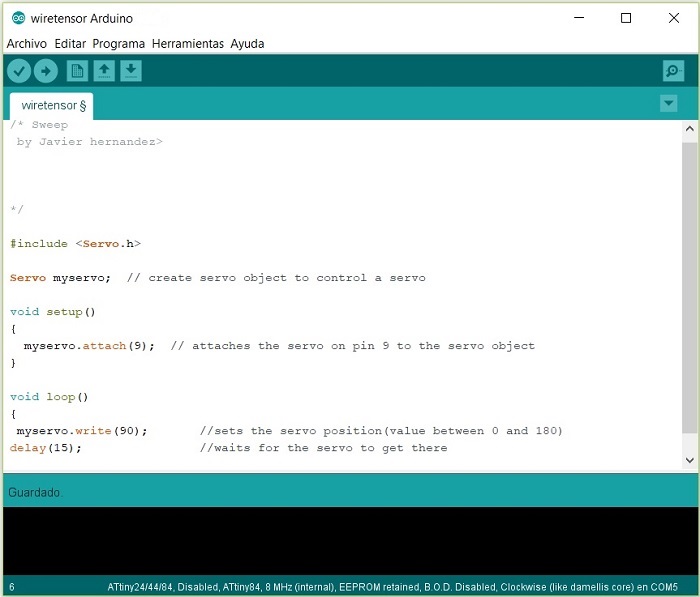Viewport: 700px width, 597px height.
Task: Select the wiretensor sketch tab
Action: 51,106
